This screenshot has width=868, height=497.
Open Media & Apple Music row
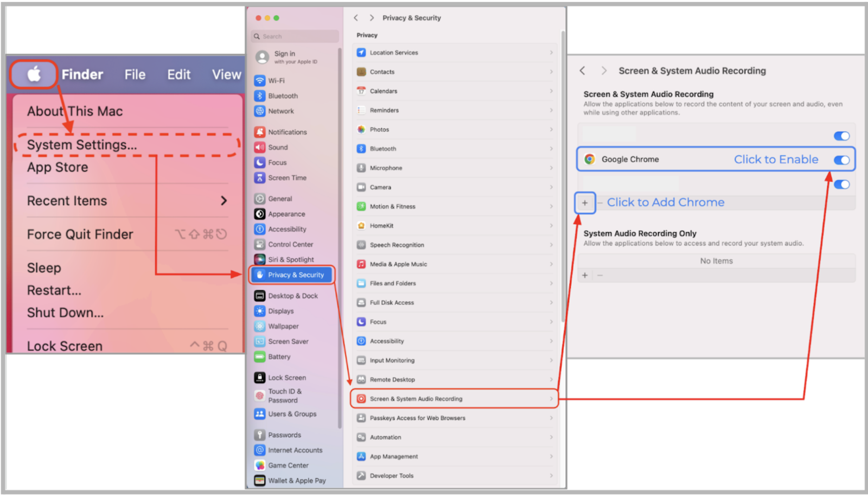click(455, 264)
